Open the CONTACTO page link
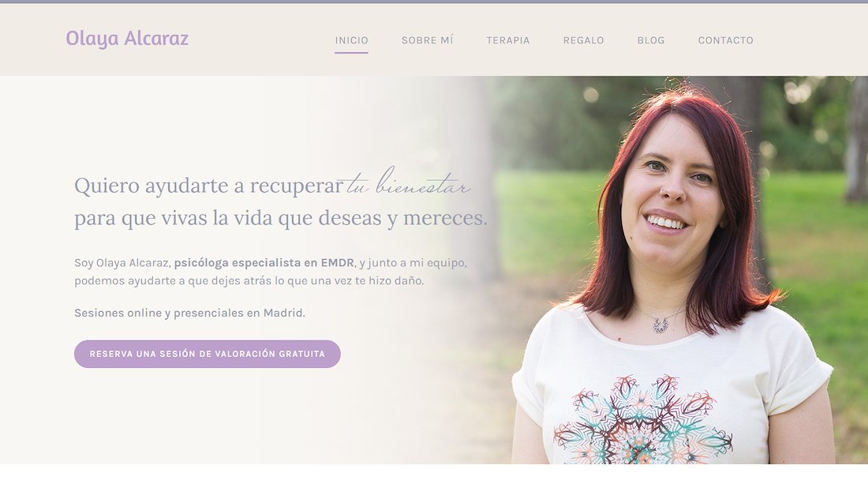Viewport: 868px width, 484px height. (725, 40)
